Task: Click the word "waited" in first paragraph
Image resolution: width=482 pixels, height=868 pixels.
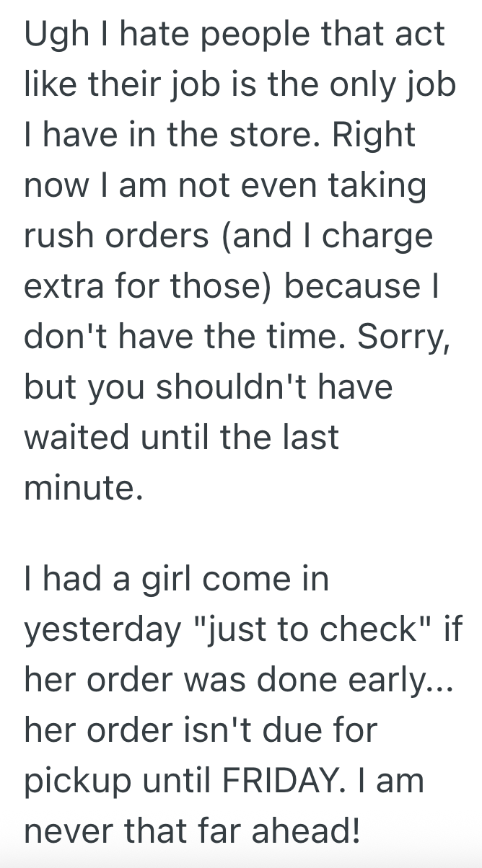Action: pyautogui.click(x=79, y=437)
